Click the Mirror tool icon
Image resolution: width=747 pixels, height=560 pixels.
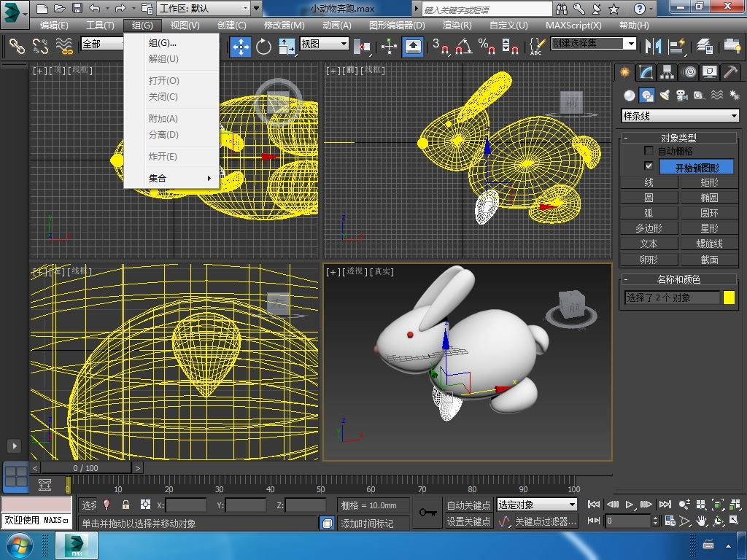point(653,46)
